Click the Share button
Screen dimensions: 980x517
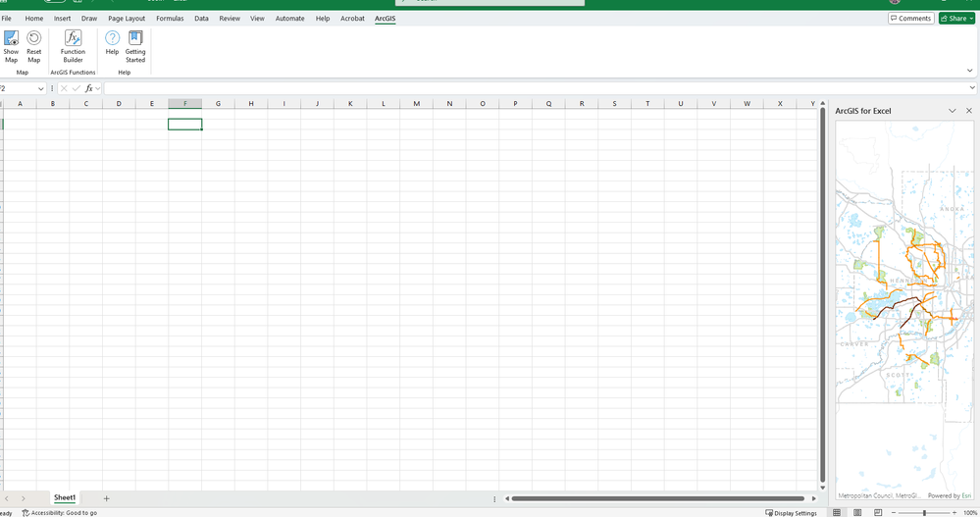956,18
